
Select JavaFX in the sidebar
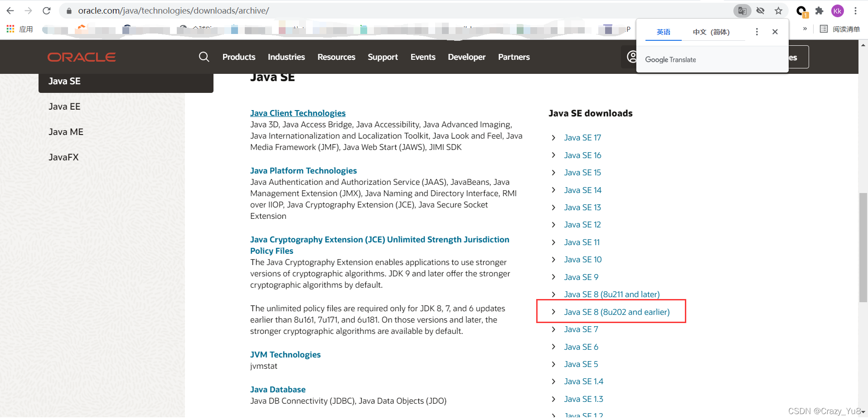click(x=63, y=157)
